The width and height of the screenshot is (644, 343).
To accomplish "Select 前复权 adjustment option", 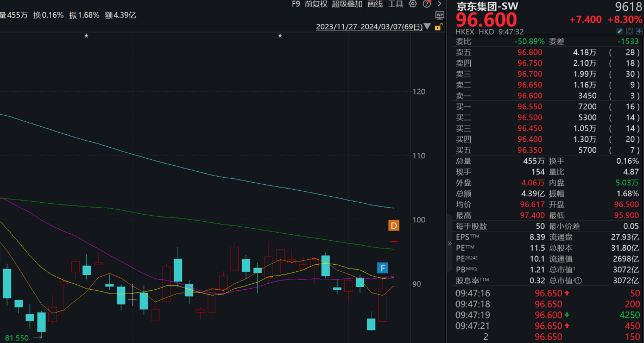I will pos(316,4).
